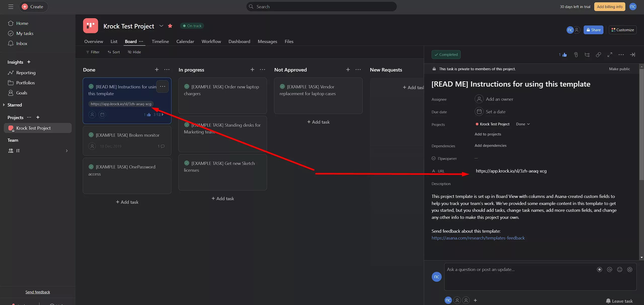Click Add billing info button
The height and width of the screenshot is (305, 644).
(x=610, y=7)
